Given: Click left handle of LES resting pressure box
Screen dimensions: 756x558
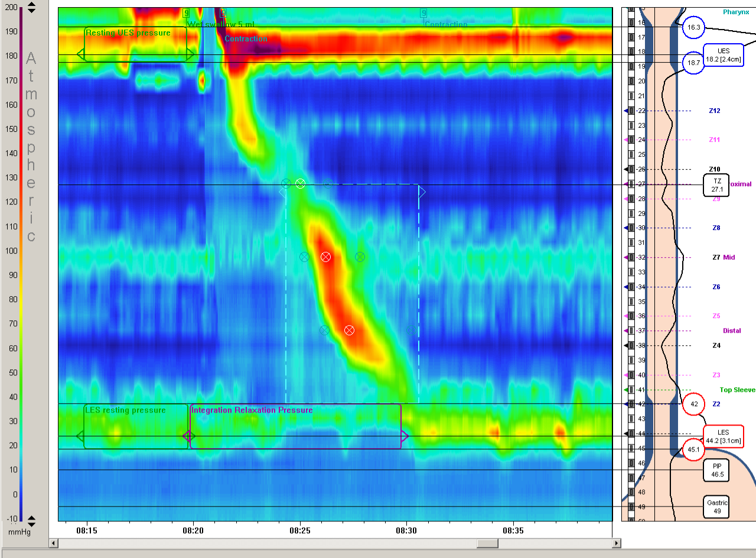Looking at the screenshot, I should point(80,436).
